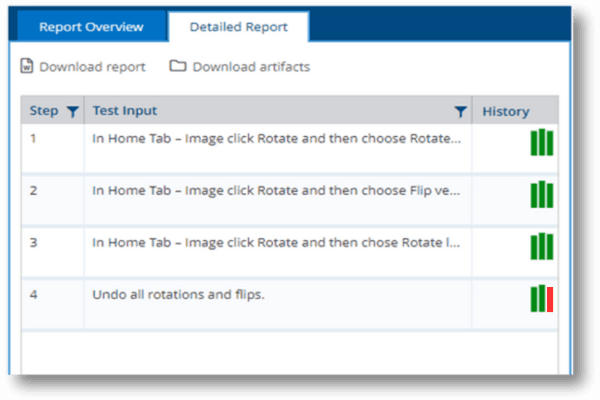Screen dimensions: 600x400
Task: Switch to the Report Overview tab
Action: 91,27
